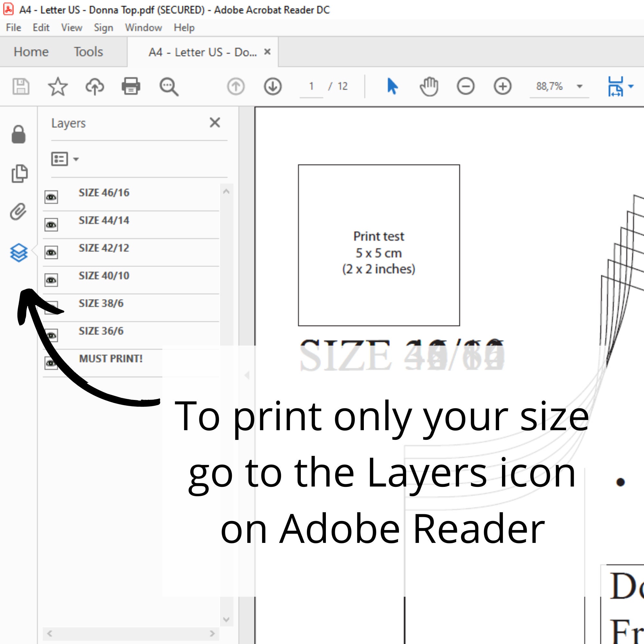The width and height of the screenshot is (644, 644).
Task: Hide the SIZE 46/16 layer
Action: pos(51,197)
